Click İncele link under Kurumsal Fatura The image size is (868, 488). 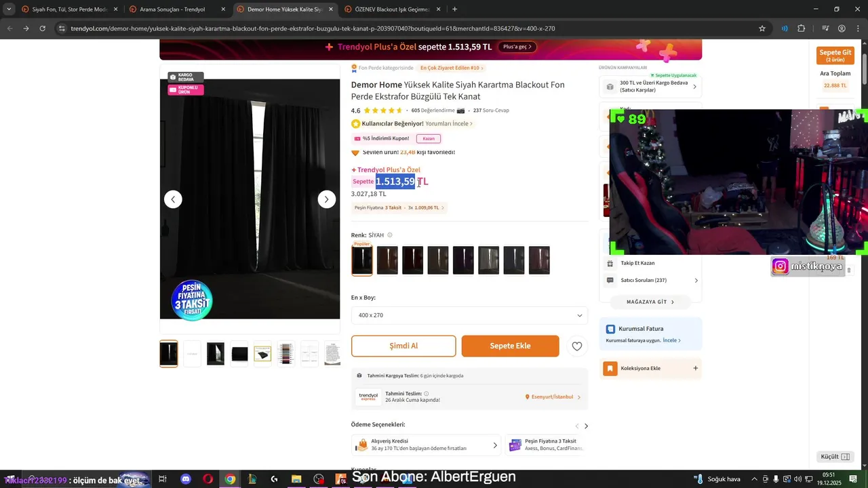pyautogui.click(x=671, y=340)
